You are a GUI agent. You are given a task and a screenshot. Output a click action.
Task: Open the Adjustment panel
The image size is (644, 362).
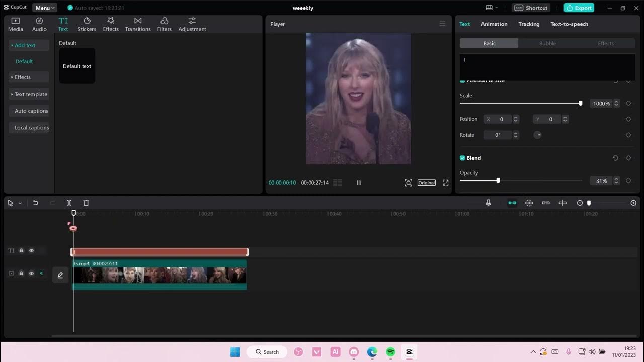coord(192,24)
